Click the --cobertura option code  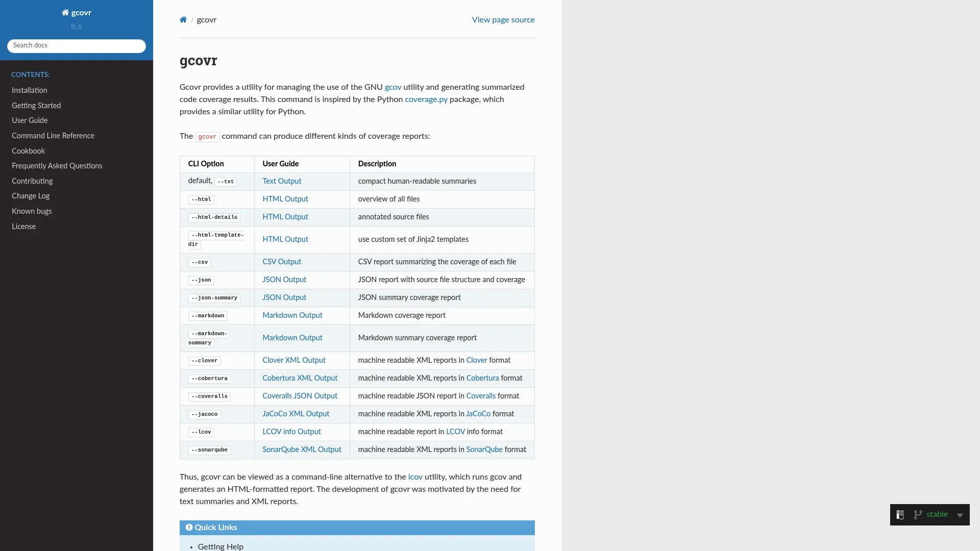pos(209,379)
